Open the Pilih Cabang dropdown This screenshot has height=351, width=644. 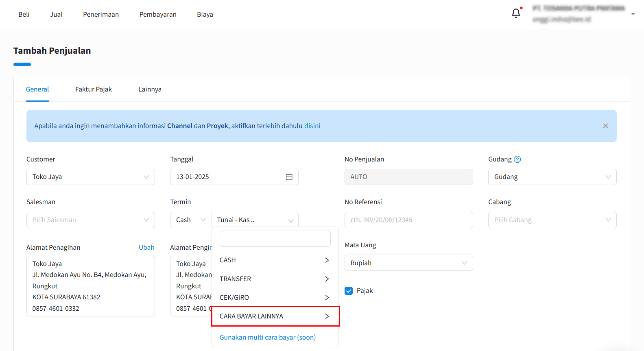tap(552, 220)
